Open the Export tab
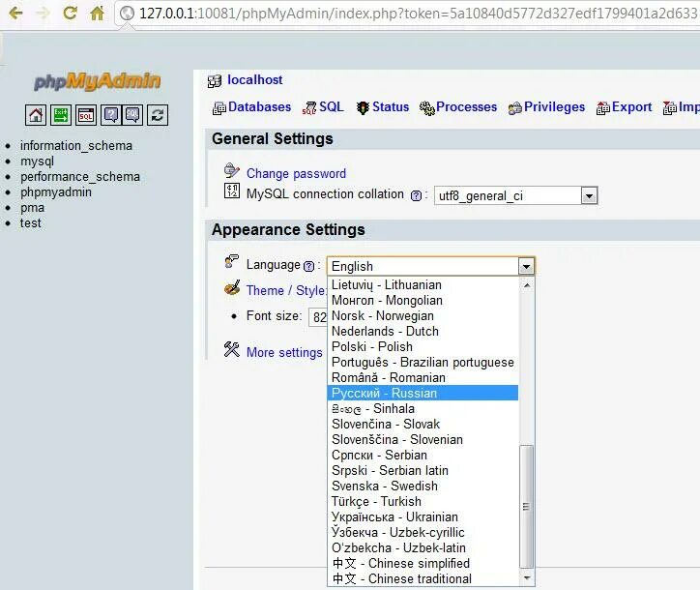 (x=625, y=107)
